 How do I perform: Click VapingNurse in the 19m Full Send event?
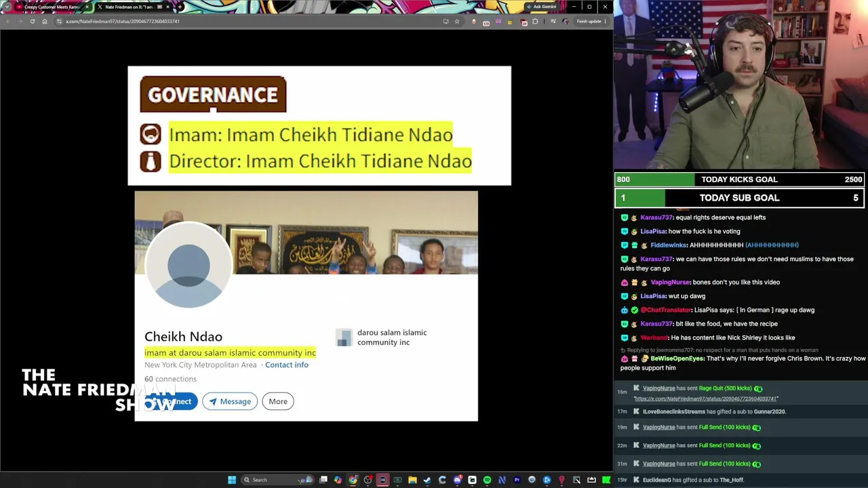(x=658, y=427)
